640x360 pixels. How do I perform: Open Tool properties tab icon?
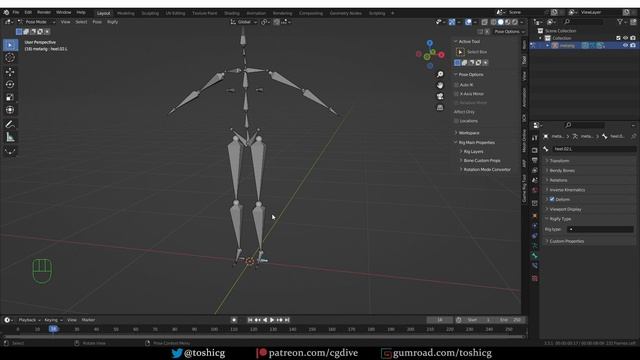[535, 138]
